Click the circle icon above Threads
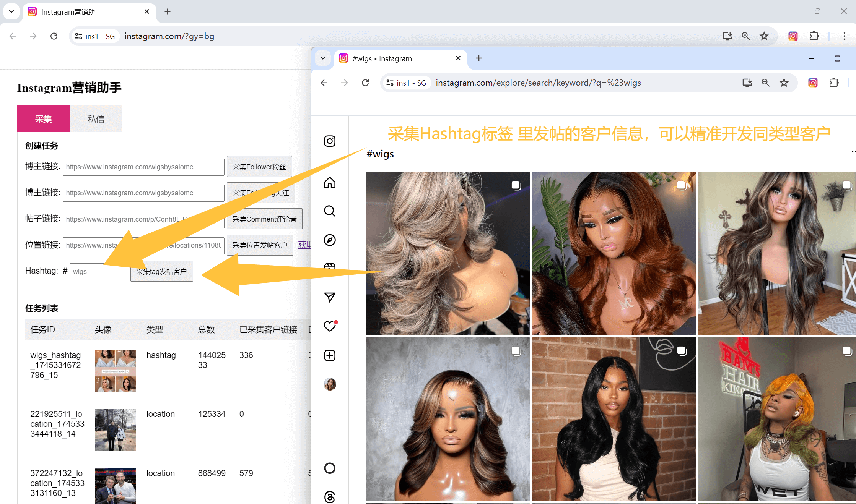Viewport: 856px width, 504px height. [x=330, y=468]
